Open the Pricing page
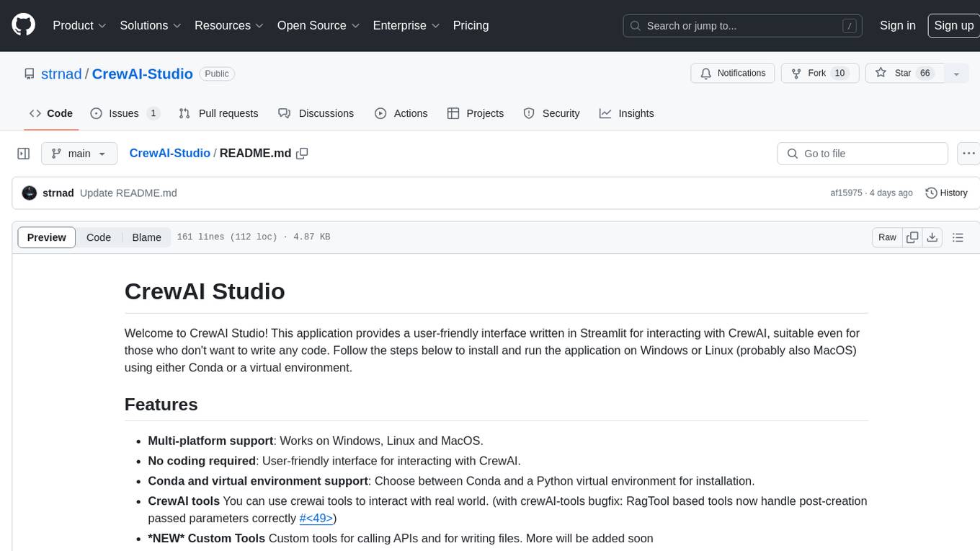The image size is (980, 551). tap(471, 25)
